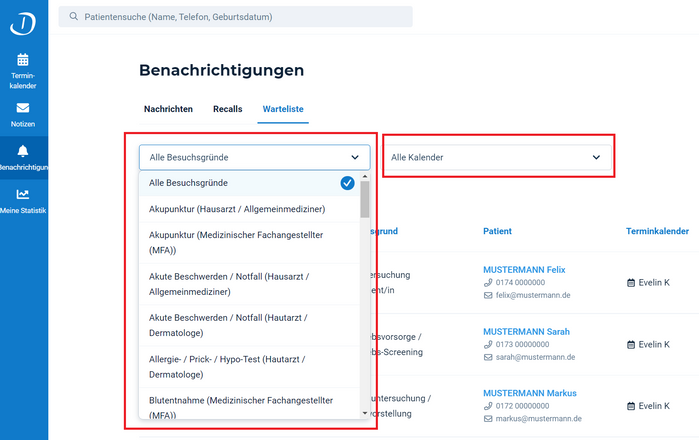Open patient MUSTERMANN Markus link
Viewport: 699px width, 440px height.
(x=530, y=393)
